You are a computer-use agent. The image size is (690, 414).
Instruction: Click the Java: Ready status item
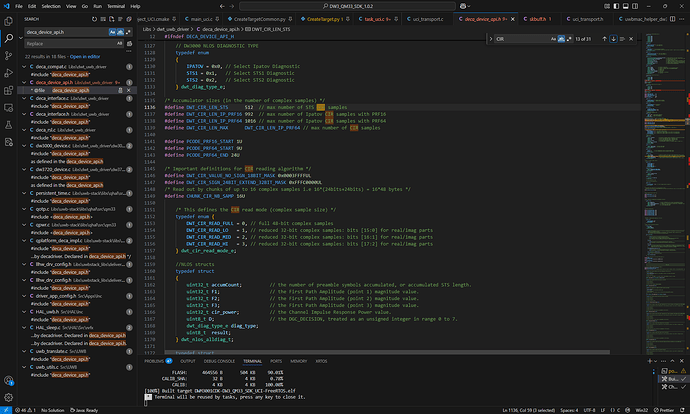pos(84,410)
